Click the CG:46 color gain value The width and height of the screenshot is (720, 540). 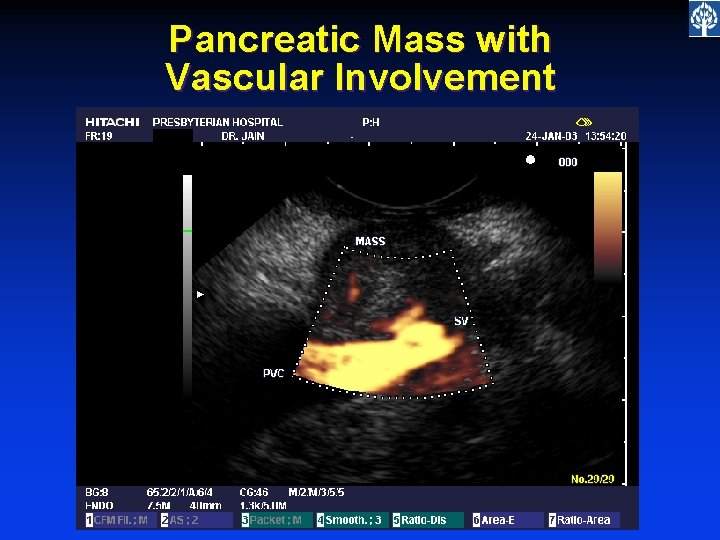tap(254, 492)
